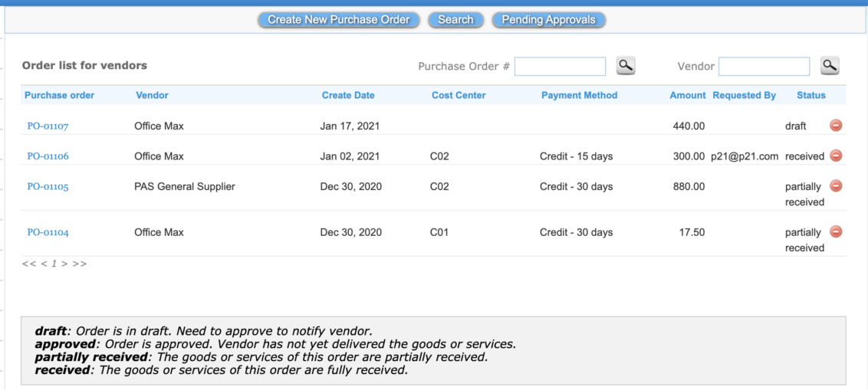Focus the Purchase Order # input field
868x390 pixels.
(x=561, y=67)
